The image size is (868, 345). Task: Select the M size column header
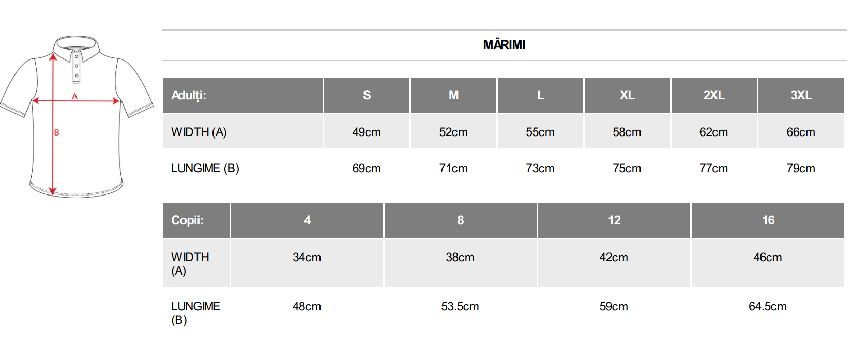point(453,95)
